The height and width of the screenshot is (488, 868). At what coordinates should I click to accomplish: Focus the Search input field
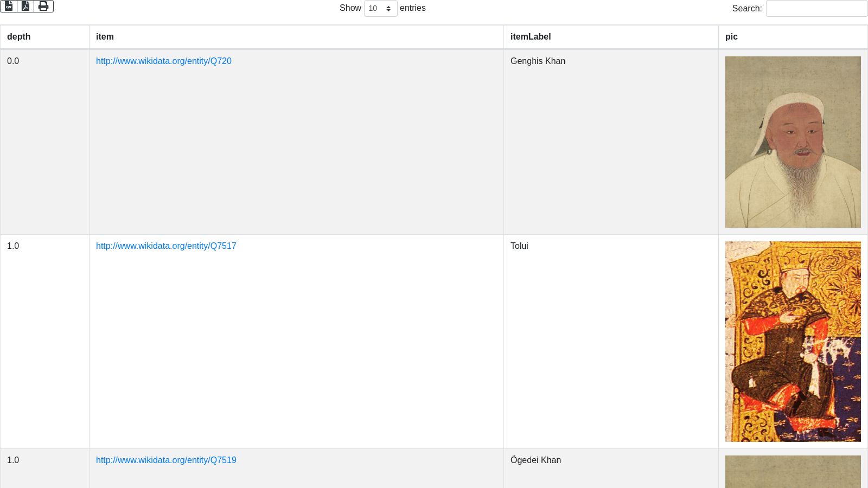tap(816, 9)
